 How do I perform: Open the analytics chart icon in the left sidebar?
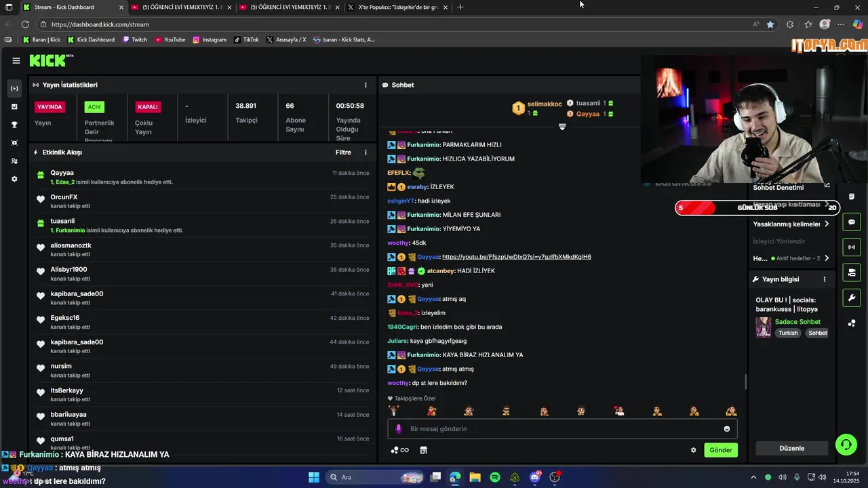(14, 106)
